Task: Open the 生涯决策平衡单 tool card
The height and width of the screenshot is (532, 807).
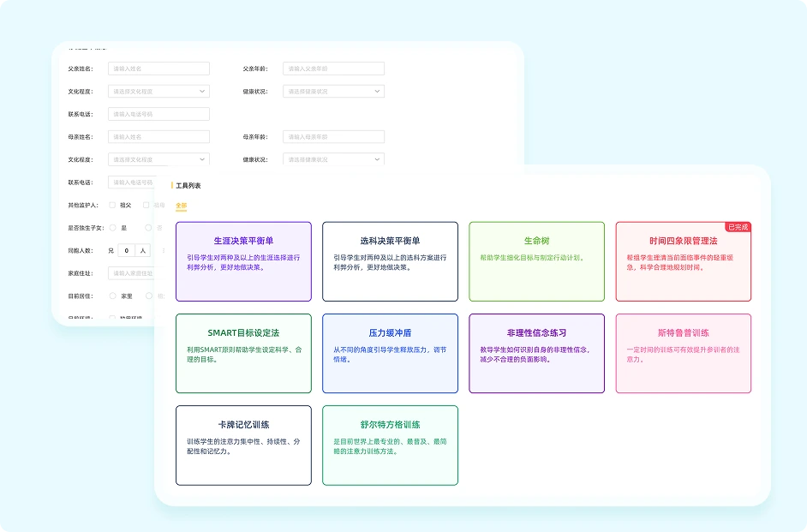Action: 243,260
